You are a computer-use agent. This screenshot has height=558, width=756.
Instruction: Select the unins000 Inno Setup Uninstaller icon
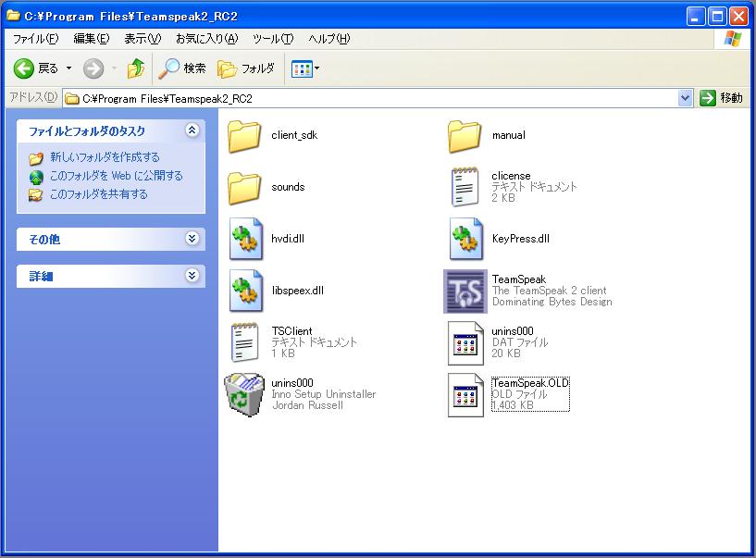pos(244,394)
